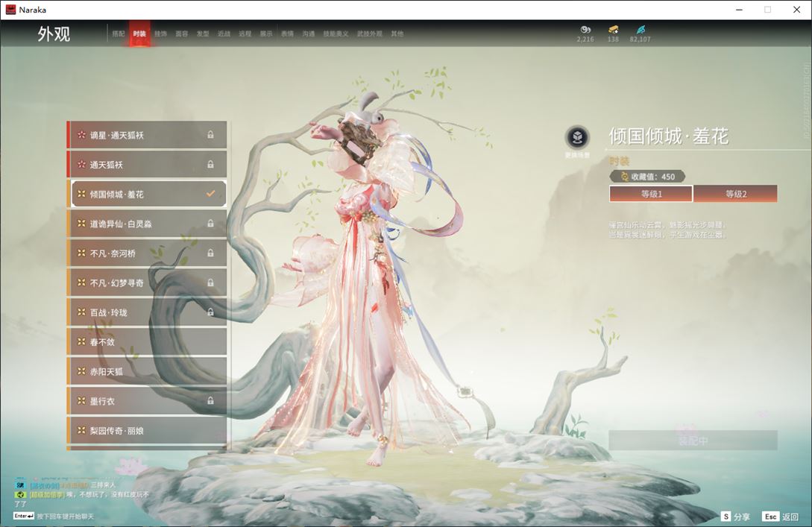Switch to the 沟通 tab
Screen dimensions: 812x527
pyautogui.click(x=309, y=34)
